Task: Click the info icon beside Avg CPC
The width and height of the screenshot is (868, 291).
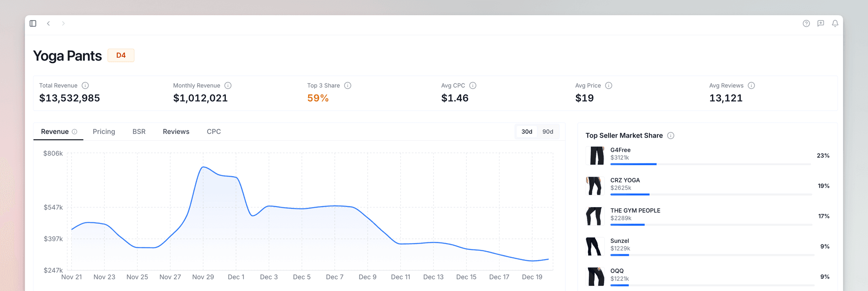Action: 473,86
